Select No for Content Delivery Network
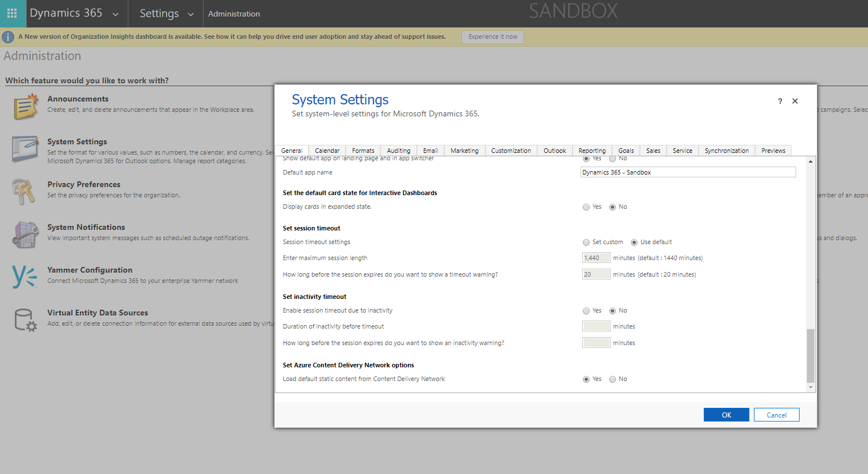Image resolution: width=868 pixels, height=474 pixels. click(613, 379)
